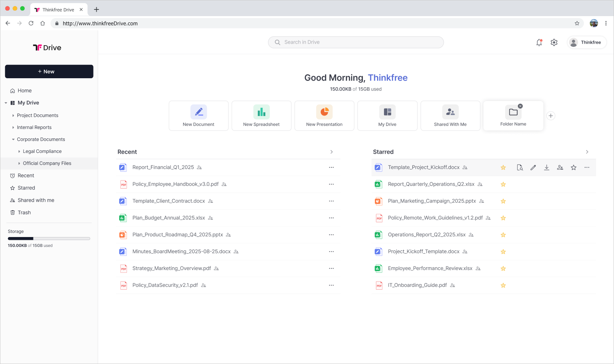
Task: Open Report_Financial_Q1_2025 from Recent
Action: tap(163, 167)
